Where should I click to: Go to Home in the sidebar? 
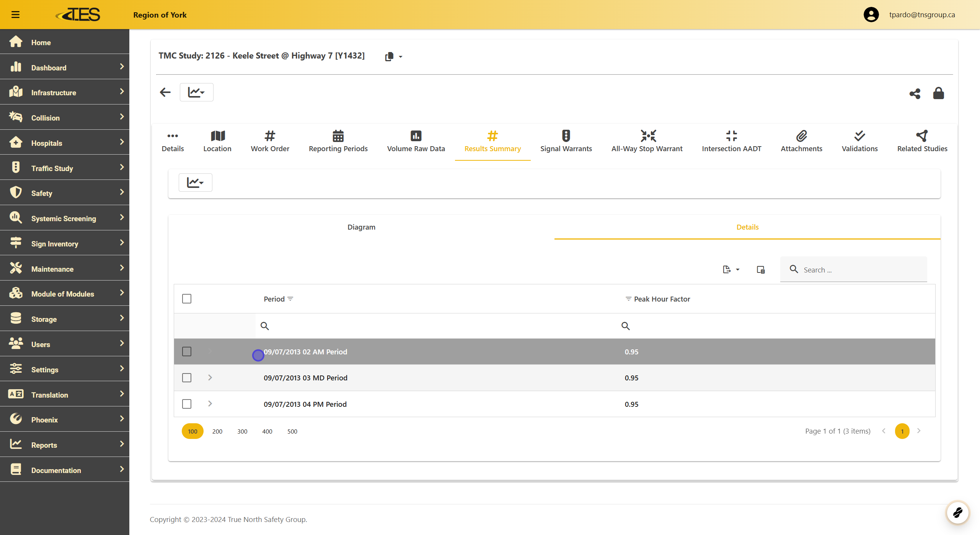41,42
